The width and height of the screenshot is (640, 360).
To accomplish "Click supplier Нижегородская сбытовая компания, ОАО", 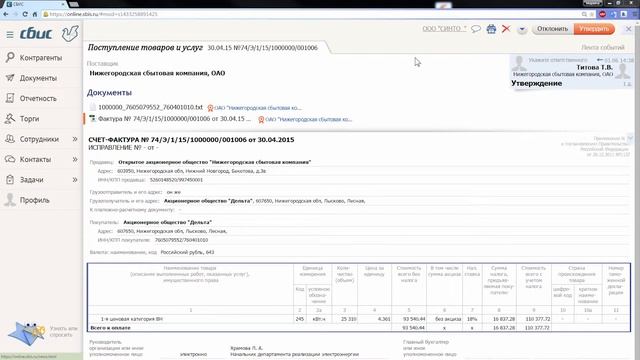I will 157,73.
